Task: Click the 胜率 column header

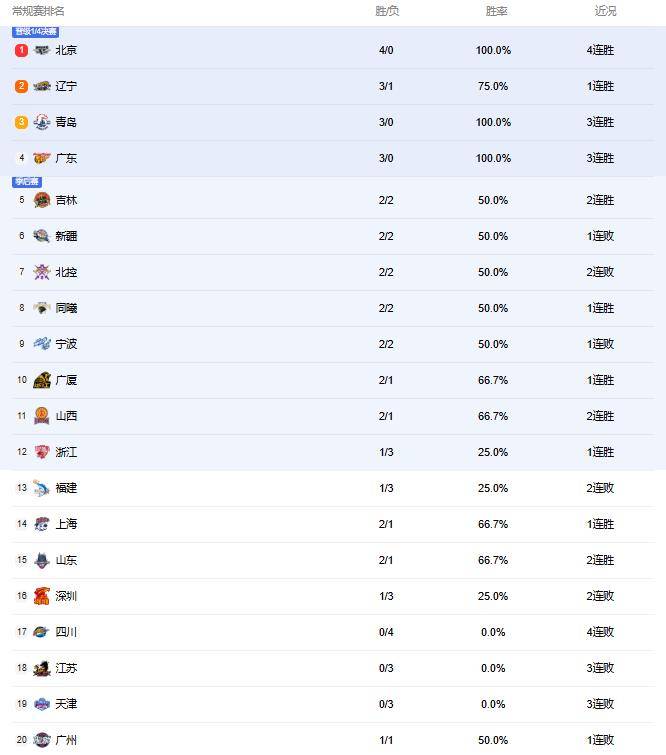Action: click(496, 11)
